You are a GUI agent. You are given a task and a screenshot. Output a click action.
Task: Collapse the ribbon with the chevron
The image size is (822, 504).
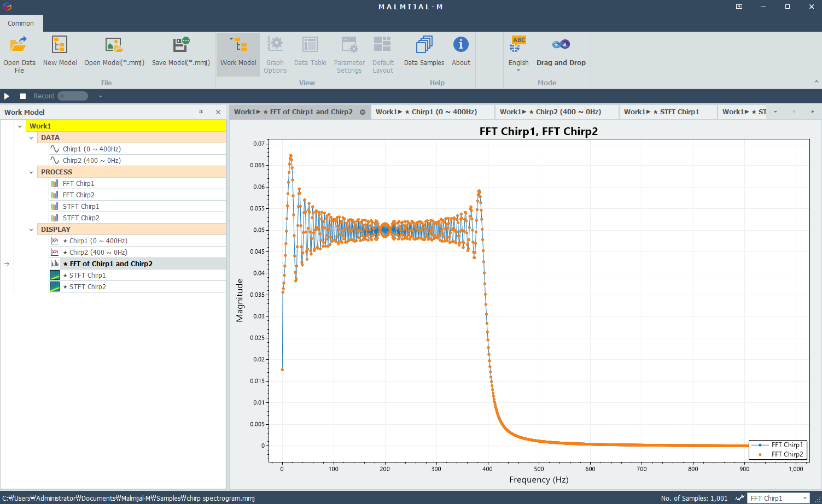[817, 82]
